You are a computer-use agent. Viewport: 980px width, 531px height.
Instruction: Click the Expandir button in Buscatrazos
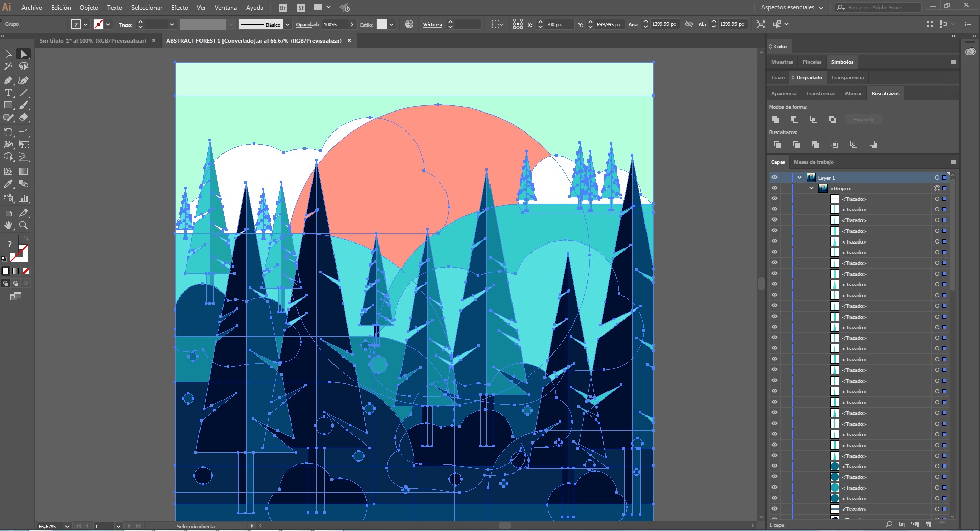click(x=863, y=119)
